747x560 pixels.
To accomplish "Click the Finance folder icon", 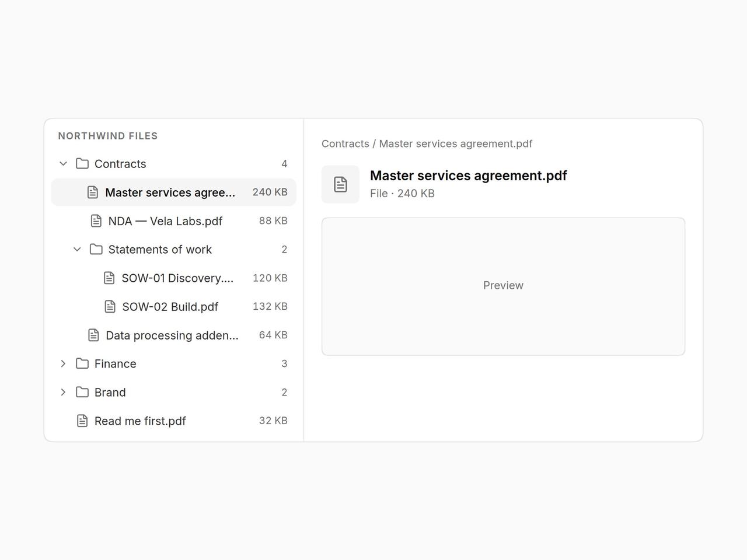I will point(82,364).
